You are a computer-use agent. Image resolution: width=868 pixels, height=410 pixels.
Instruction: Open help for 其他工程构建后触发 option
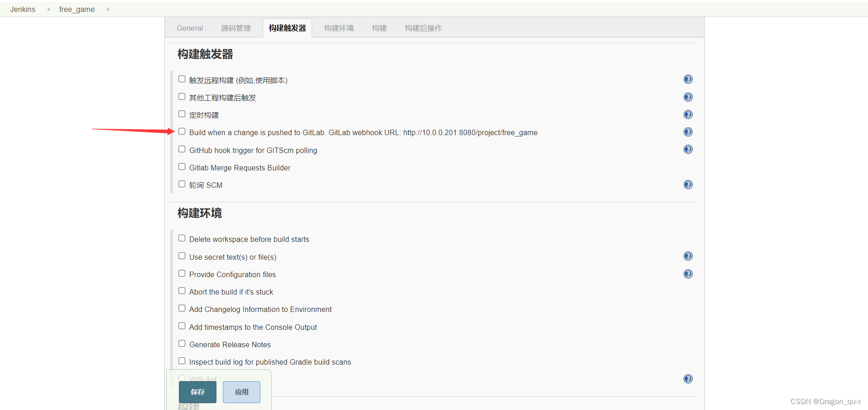point(688,97)
